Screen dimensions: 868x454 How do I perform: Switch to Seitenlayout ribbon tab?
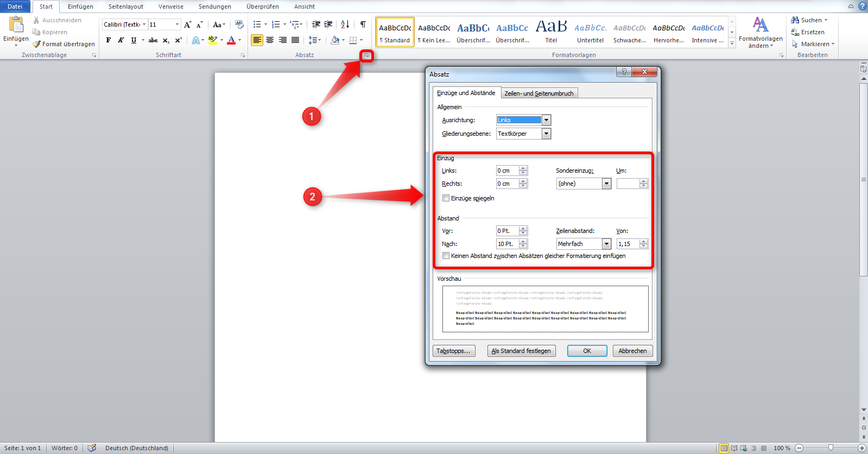[x=126, y=7]
